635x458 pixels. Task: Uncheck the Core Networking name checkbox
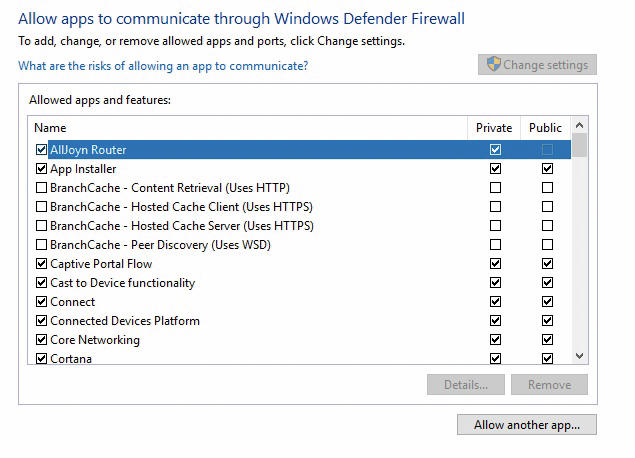41,339
